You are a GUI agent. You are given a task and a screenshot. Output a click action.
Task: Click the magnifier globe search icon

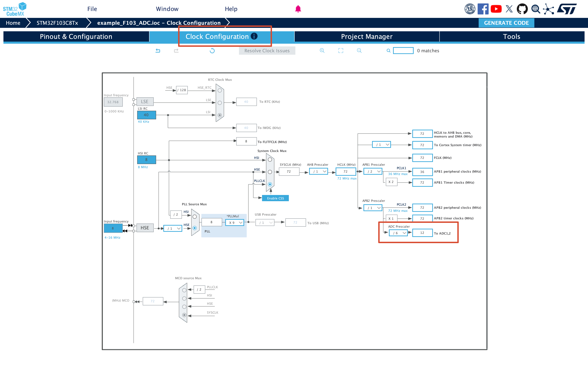(x=536, y=9)
